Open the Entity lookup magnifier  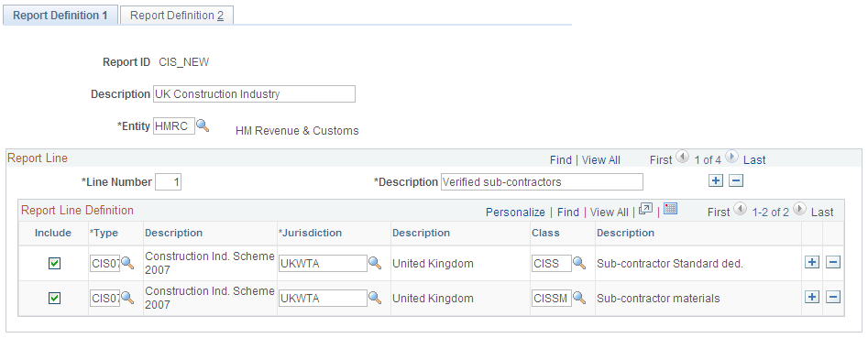tap(203, 126)
